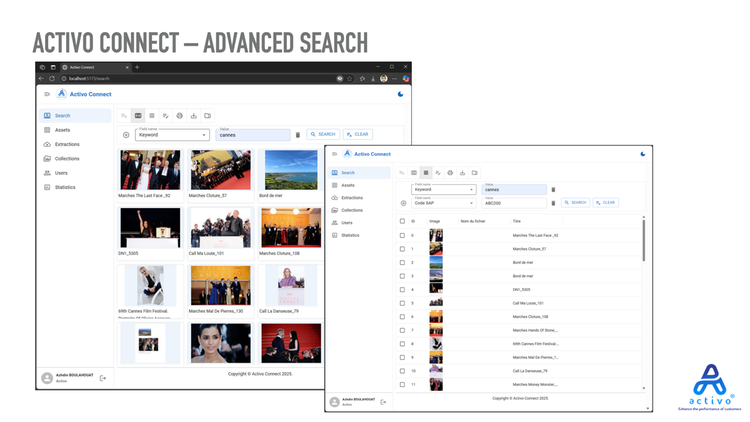This screenshot has width=750, height=422.
Task: Toggle dark mode moon icon in grid-view window
Action: pyautogui.click(x=400, y=94)
